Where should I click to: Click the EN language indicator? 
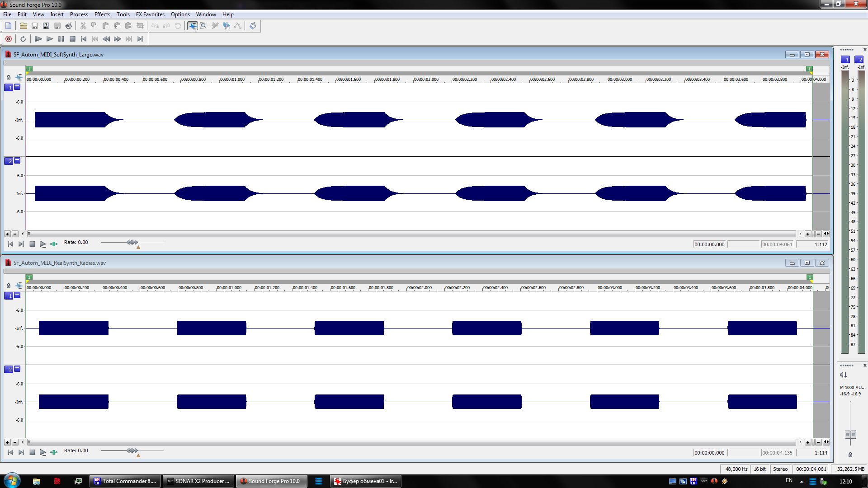[789, 481]
